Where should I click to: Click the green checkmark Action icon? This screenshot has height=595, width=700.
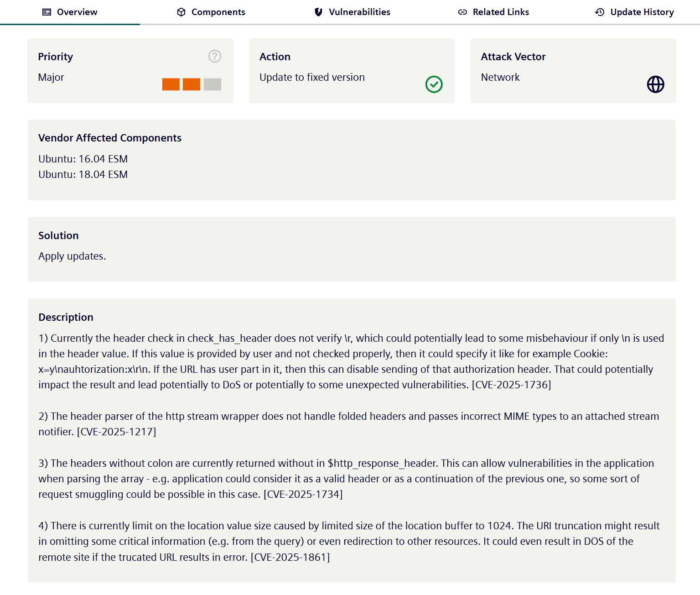point(434,84)
